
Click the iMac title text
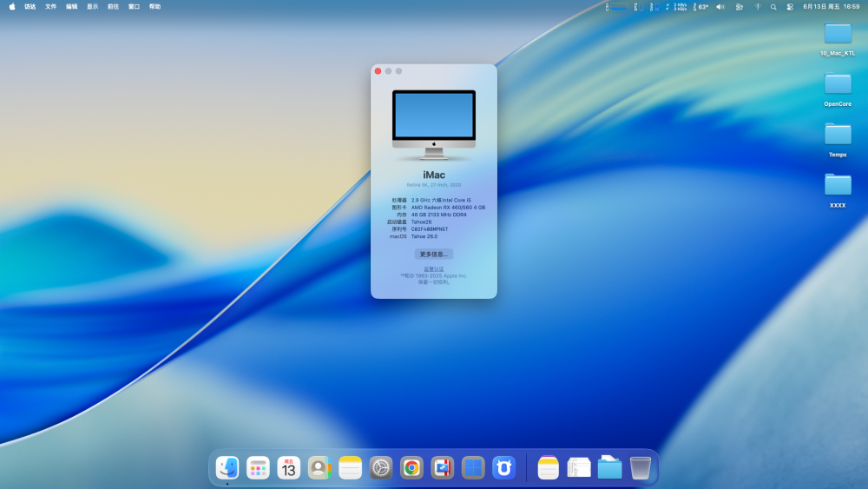(434, 175)
